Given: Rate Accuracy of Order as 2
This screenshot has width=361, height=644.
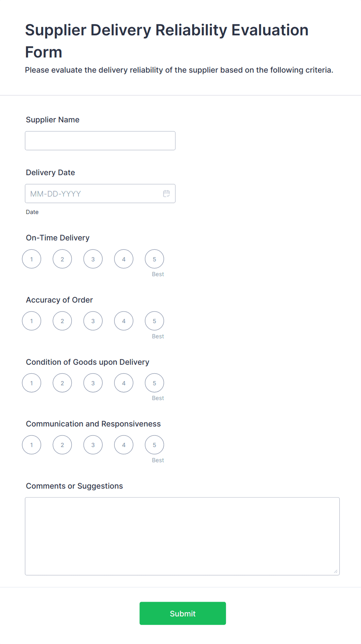Looking at the screenshot, I should tap(62, 321).
